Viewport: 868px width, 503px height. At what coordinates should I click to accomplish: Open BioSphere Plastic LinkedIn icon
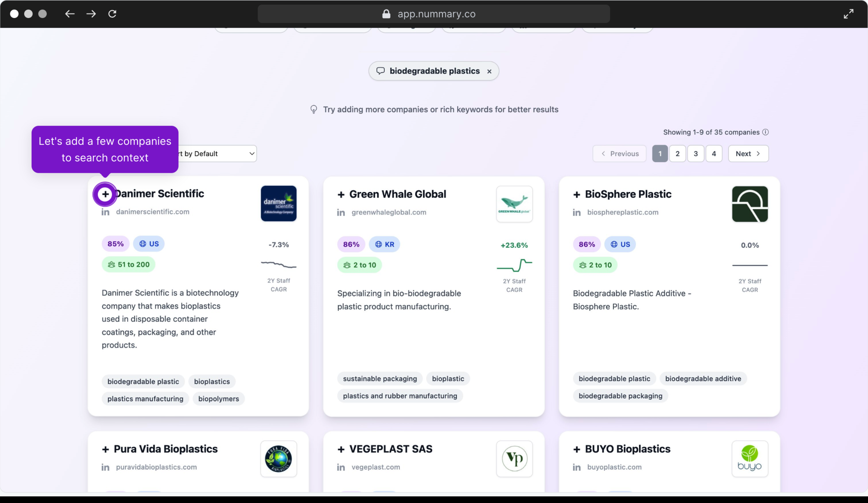(576, 213)
